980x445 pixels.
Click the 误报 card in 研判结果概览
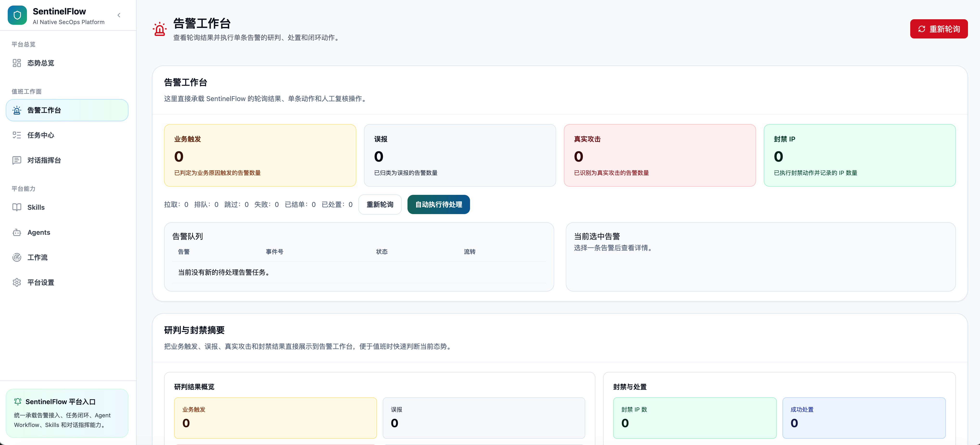tap(484, 418)
